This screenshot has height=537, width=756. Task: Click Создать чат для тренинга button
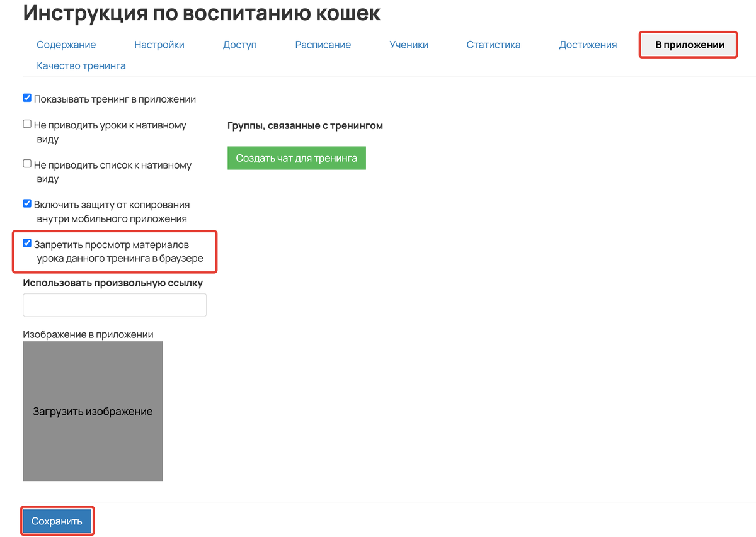(x=297, y=158)
